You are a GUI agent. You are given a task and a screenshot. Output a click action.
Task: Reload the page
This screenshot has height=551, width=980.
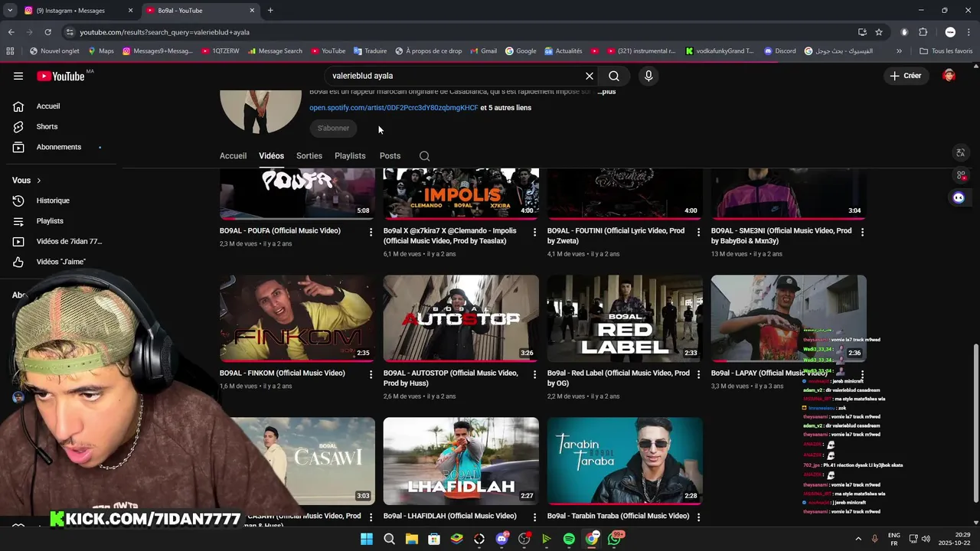(x=47, y=32)
